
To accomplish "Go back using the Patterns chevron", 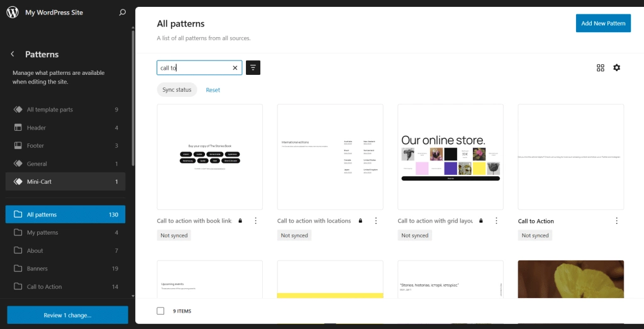I will point(13,54).
